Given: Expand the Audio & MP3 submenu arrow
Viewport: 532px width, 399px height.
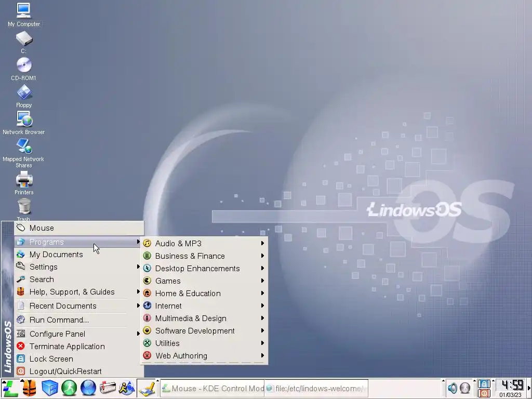Looking at the screenshot, I should (262, 243).
